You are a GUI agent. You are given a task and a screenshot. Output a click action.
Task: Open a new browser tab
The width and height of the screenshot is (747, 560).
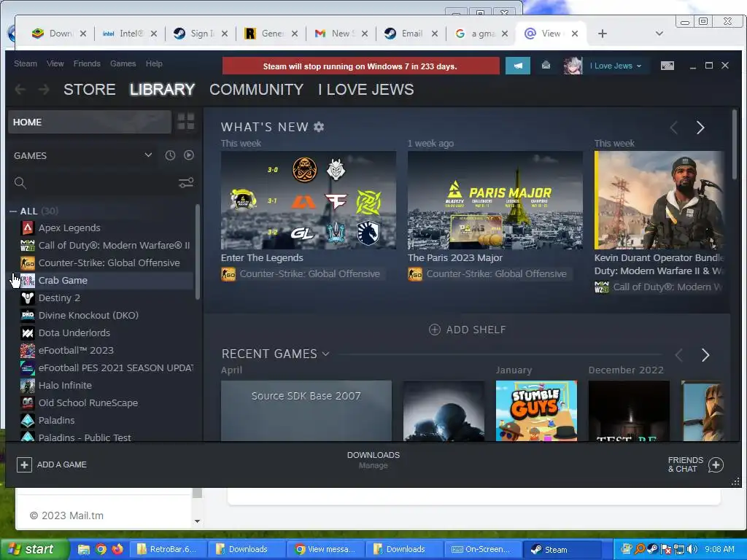click(602, 34)
